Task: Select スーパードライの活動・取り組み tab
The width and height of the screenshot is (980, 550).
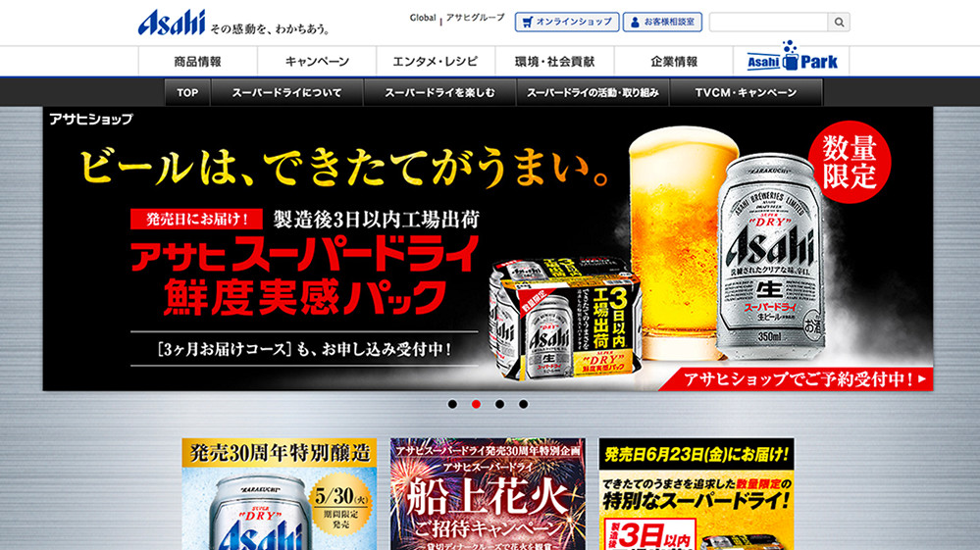Action: [x=593, y=92]
